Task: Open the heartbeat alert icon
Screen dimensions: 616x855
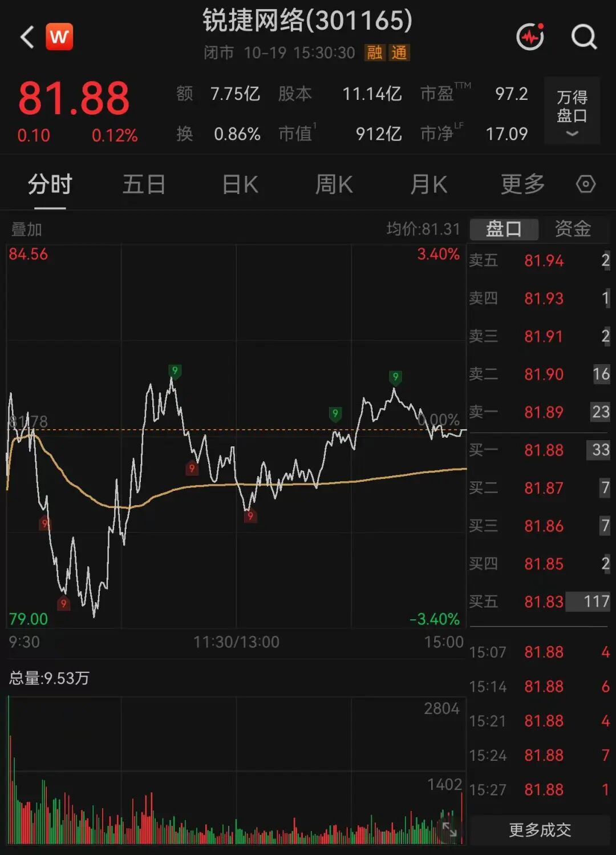Action: (530, 37)
